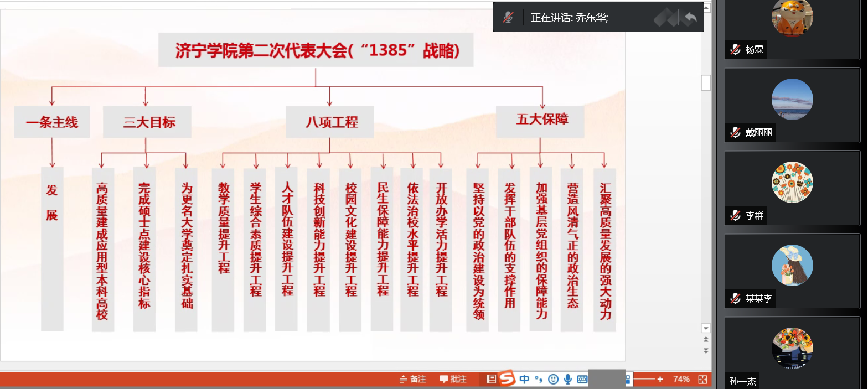Go to next slide double-arrow
Viewport: 868px width, 389px height.
(706, 350)
